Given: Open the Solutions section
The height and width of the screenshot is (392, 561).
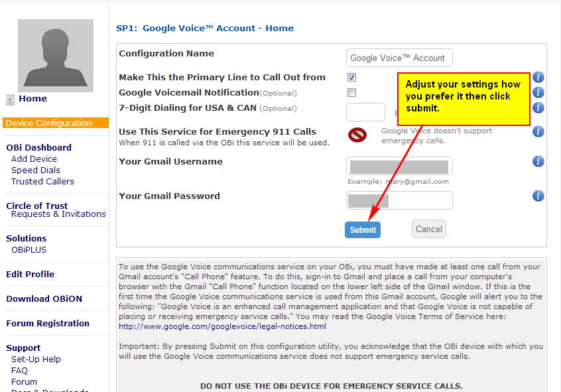Looking at the screenshot, I should (x=26, y=238).
